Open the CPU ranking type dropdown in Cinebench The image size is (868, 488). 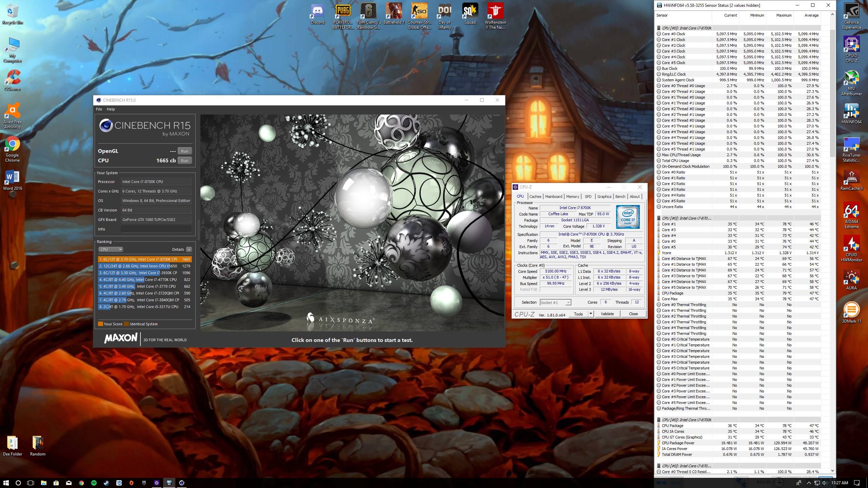[x=111, y=249]
